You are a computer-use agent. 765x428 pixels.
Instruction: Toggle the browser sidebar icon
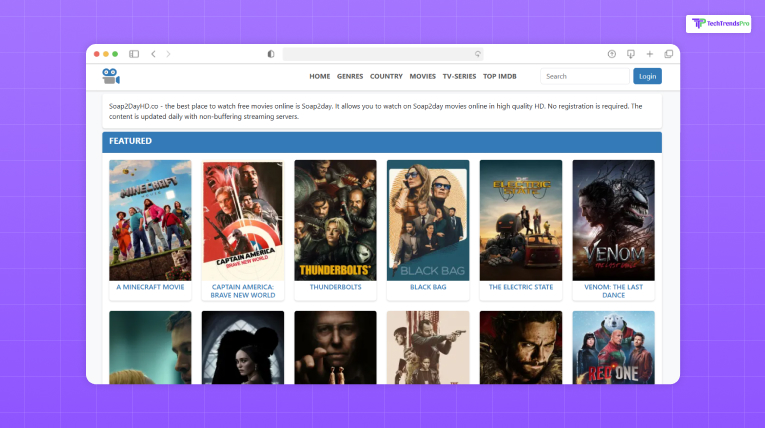134,54
